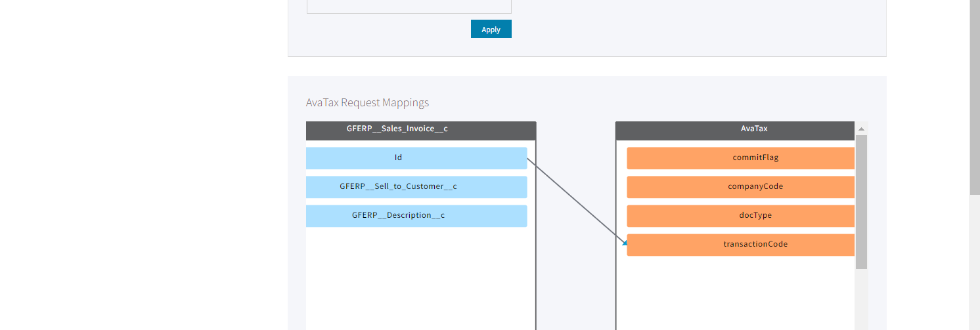Click the AvaTax panel scrollbar thumb
This screenshot has height=330, width=980.
[861, 202]
